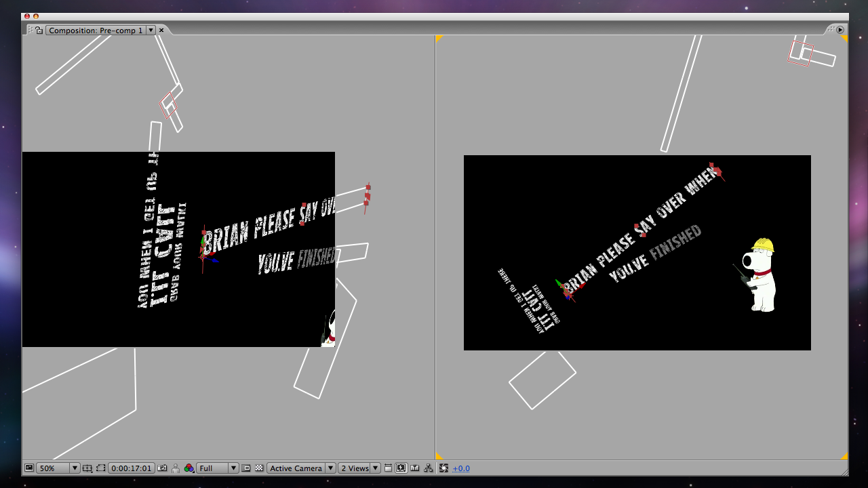Toggle the viewer lock icon on the tab

pyautogui.click(x=39, y=30)
